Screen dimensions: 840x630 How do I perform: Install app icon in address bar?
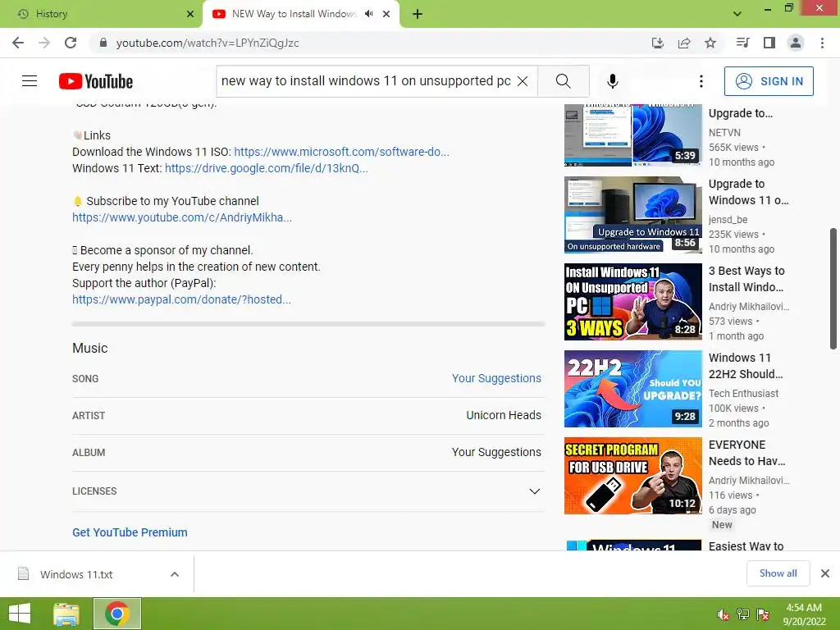pyautogui.click(x=657, y=43)
